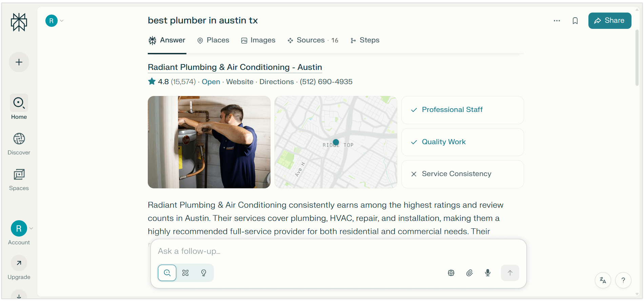Viewport: 644px width, 302px height.
Task: Open the model selector chip icon
Action: tap(451, 273)
